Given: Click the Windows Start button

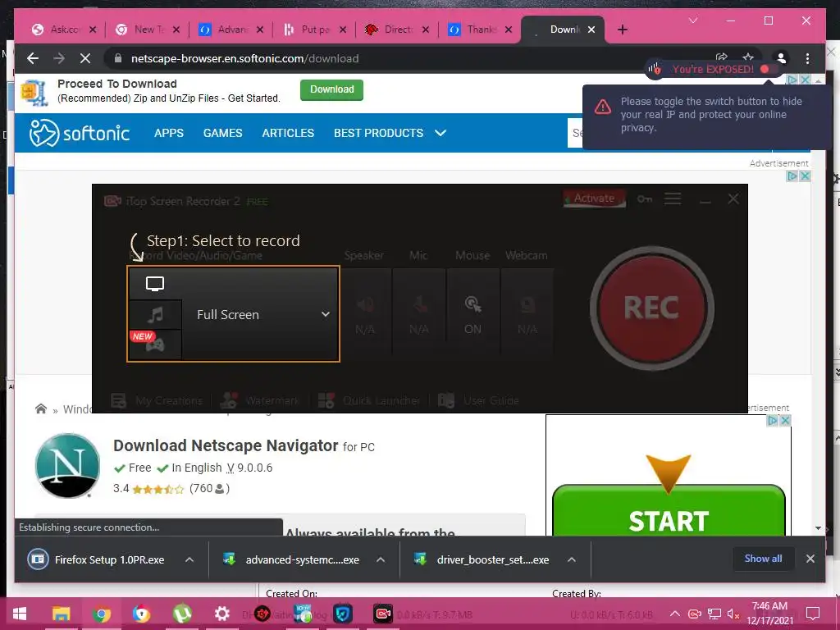Looking at the screenshot, I should pos(20,614).
